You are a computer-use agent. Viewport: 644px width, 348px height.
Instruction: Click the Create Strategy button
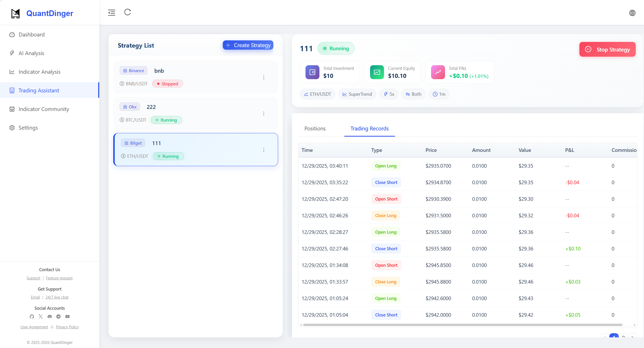point(248,45)
